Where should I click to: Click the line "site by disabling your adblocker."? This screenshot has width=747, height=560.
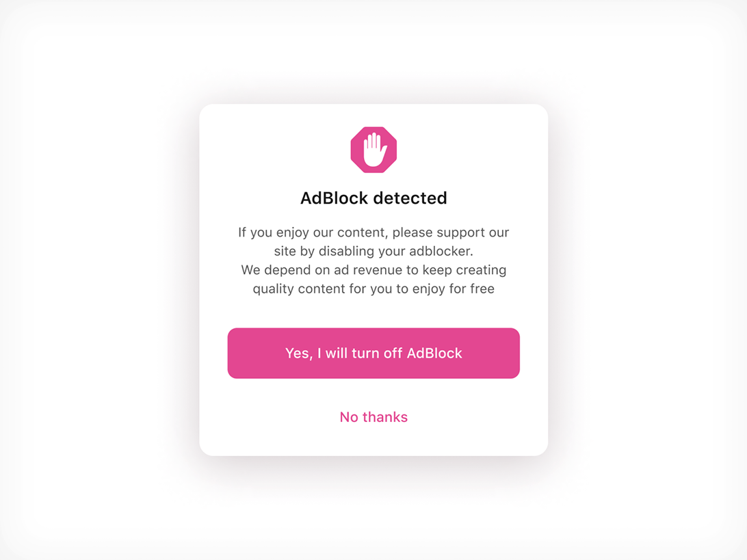[x=373, y=251]
